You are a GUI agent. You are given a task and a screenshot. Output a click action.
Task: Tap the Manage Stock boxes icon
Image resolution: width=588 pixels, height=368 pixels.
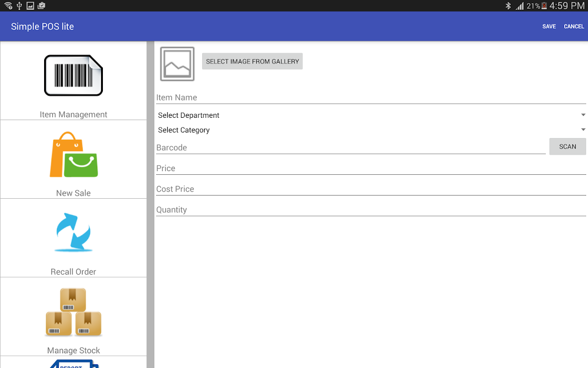tap(73, 312)
